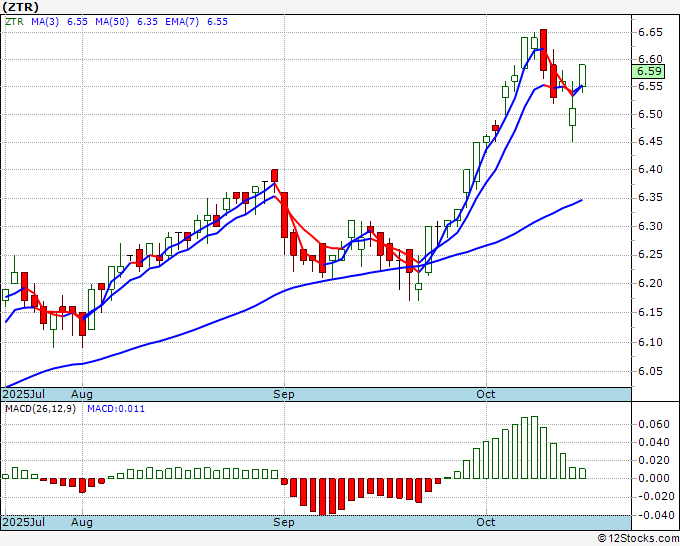Viewport: 680px width, 546px height.
Task: Click the (ZTR) chart title
Action: tap(20, 7)
